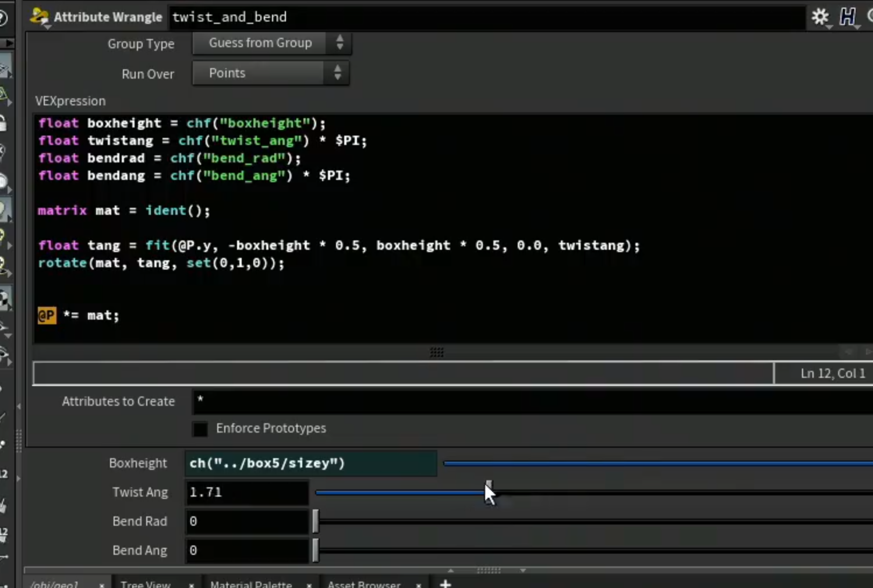The height and width of the screenshot is (588, 873).
Task: Open the gear settings menu
Action: 820,17
